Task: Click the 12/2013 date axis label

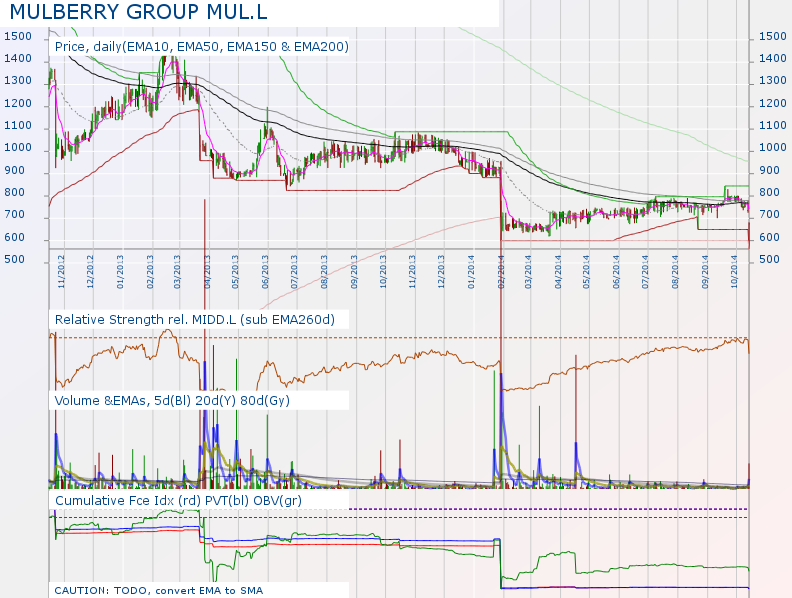Action: [x=440, y=272]
